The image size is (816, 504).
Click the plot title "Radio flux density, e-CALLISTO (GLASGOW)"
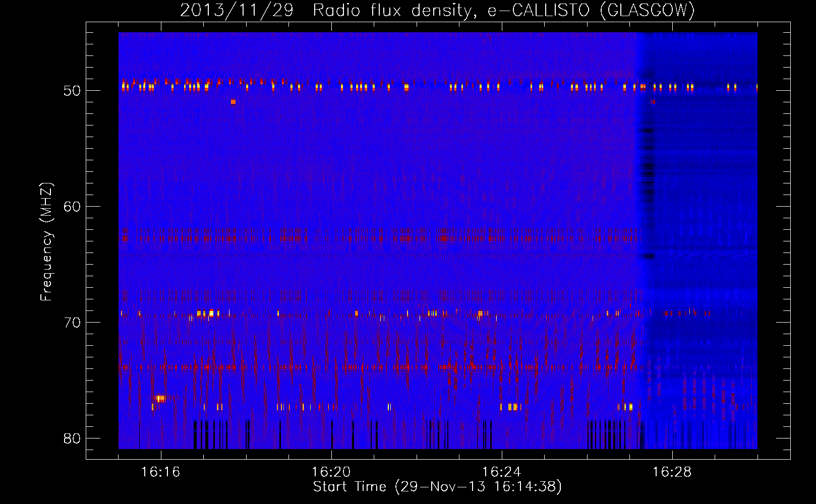pyautogui.click(x=504, y=10)
